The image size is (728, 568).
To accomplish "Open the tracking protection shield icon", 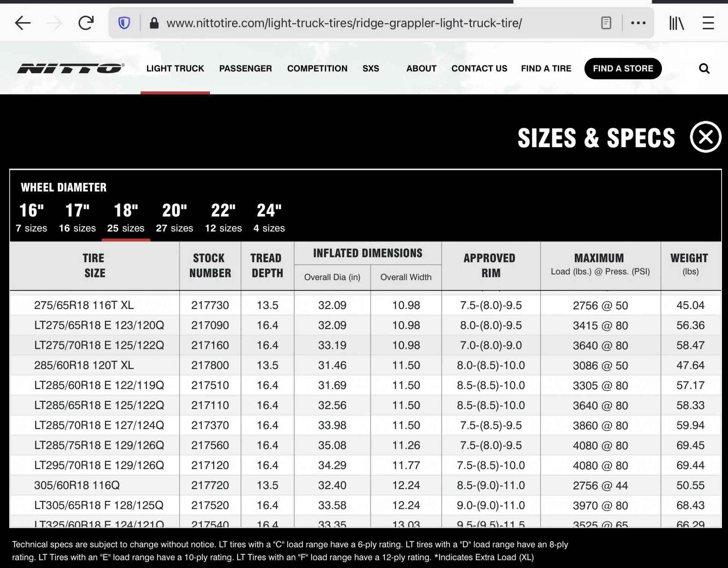I will [124, 23].
